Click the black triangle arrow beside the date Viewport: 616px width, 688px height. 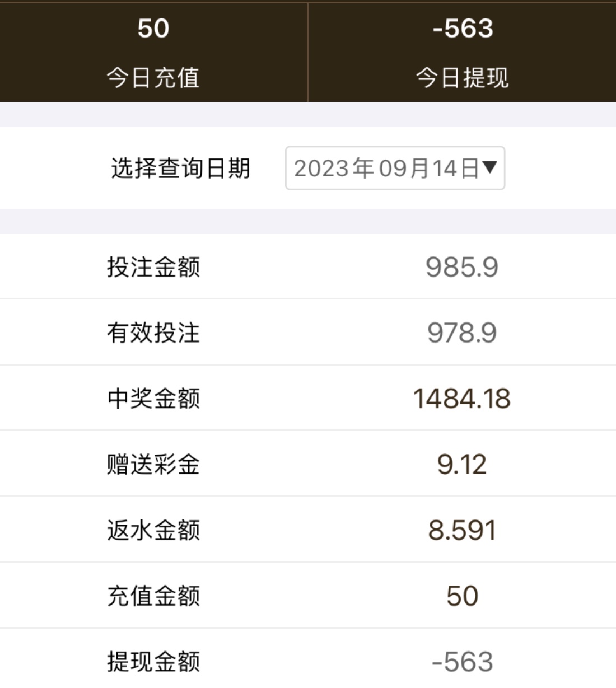(x=489, y=167)
